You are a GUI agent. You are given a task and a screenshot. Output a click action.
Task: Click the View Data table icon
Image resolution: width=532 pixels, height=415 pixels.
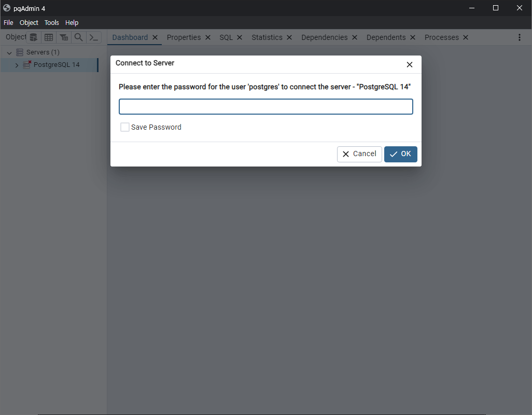coord(49,37)
